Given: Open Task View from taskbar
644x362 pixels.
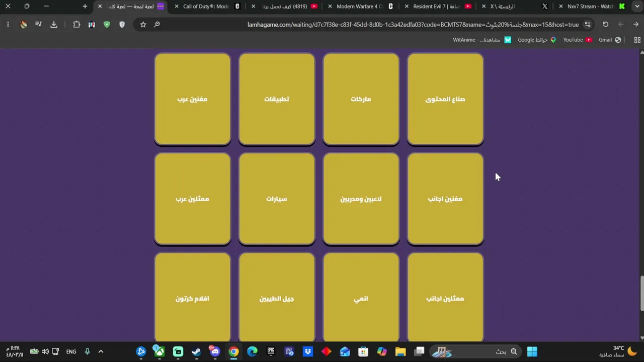Looking at the screenshot, I should tap(419, 351).
